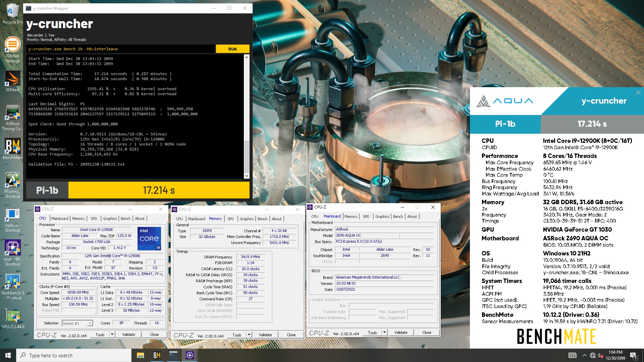The width and height of the screenshot is (644, 362).
Task: Click the Model field Z690 AQUA OC
Action: pos(366,235)
